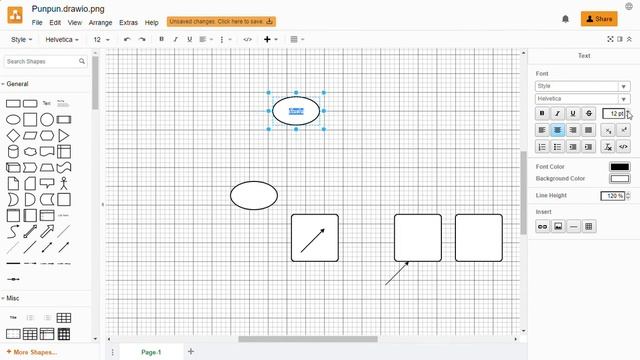Click the Redo icon in toolbar
Viewport: 640px width, 360px height.
142,40
